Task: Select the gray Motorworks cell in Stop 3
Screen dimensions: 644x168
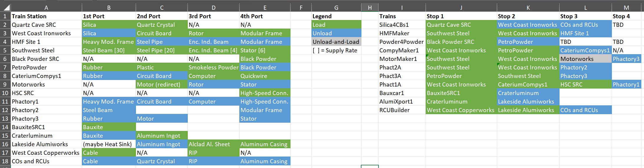Action: coord(585,59)
